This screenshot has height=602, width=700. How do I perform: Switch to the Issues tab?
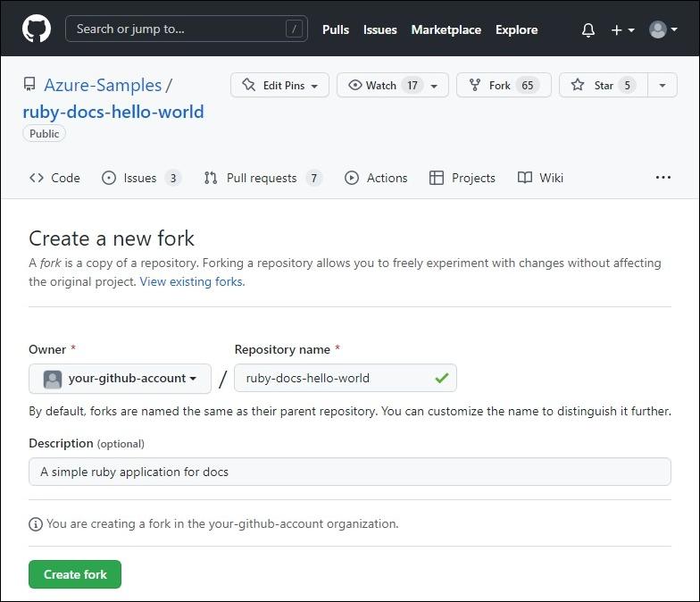tap(141, 178)
